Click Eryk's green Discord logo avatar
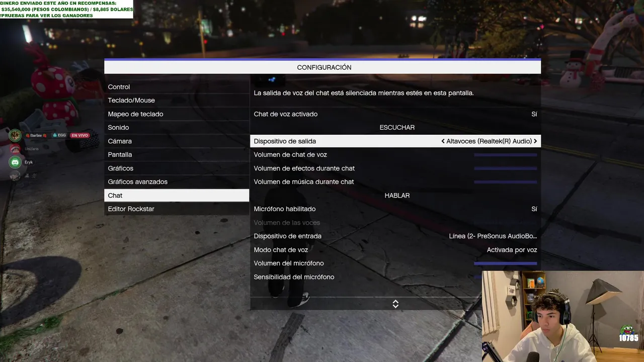This screenshot has height=362, width=644. [x=15, y=162]
